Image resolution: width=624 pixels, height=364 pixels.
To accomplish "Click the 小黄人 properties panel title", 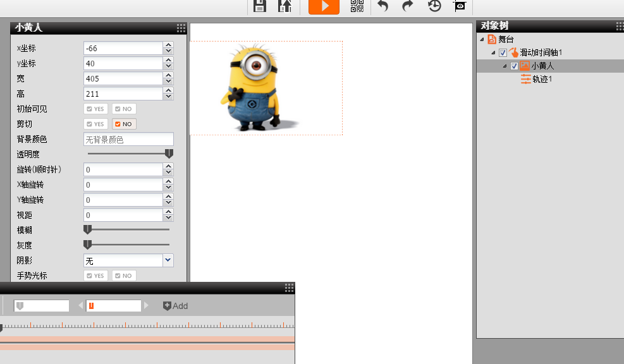I will 28,27.
